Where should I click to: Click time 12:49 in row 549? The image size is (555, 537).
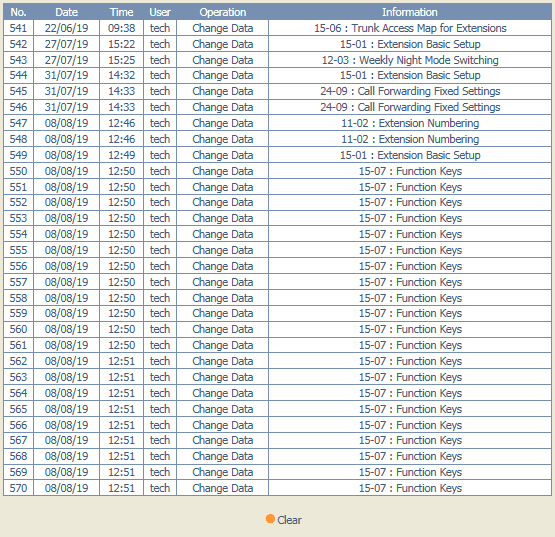coord(121,155)
